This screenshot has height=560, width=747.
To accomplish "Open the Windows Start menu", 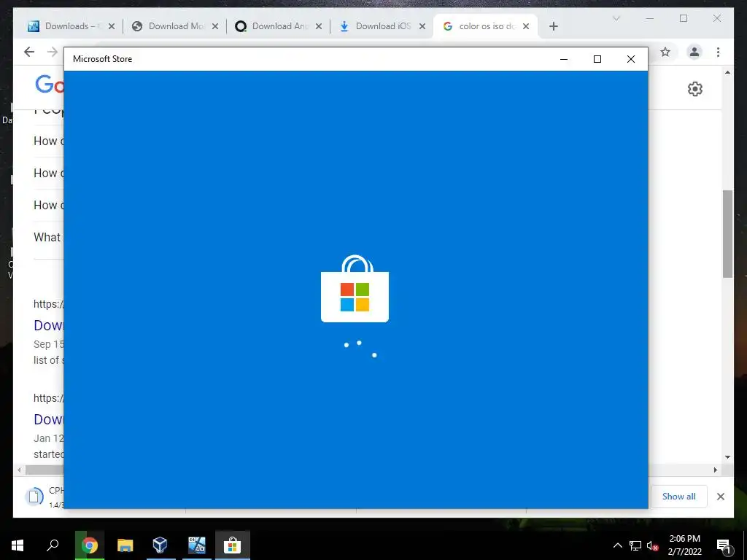I will click(18, 545).
